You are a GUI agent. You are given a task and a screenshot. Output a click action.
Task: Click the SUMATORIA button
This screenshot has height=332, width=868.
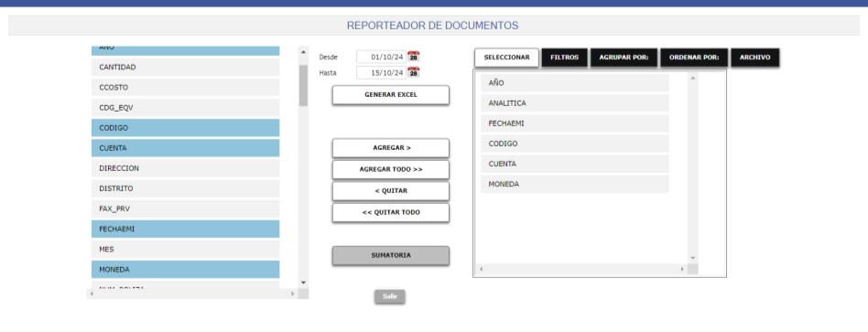391,256
